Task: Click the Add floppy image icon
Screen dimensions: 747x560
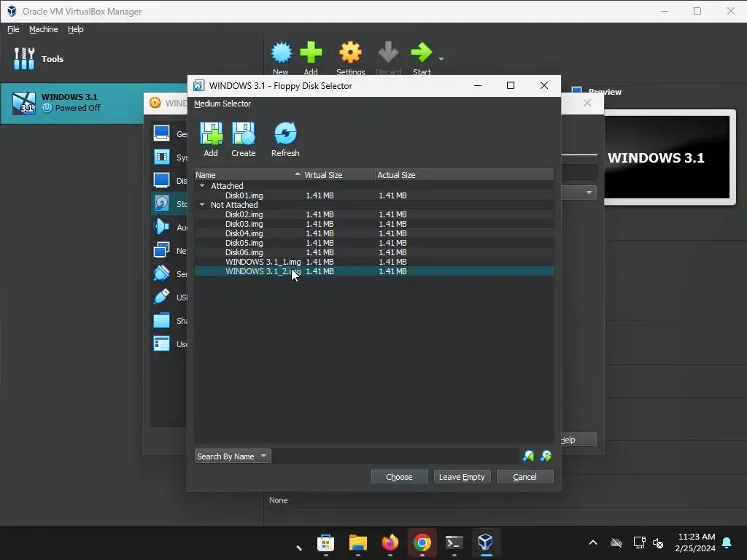Action: 211,134
